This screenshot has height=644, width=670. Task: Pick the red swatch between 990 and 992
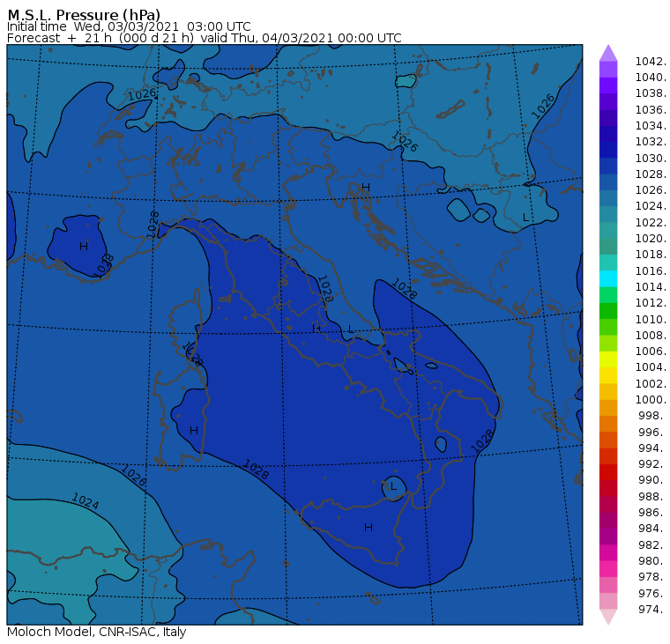pyautogui.click(x=608, y=472)
